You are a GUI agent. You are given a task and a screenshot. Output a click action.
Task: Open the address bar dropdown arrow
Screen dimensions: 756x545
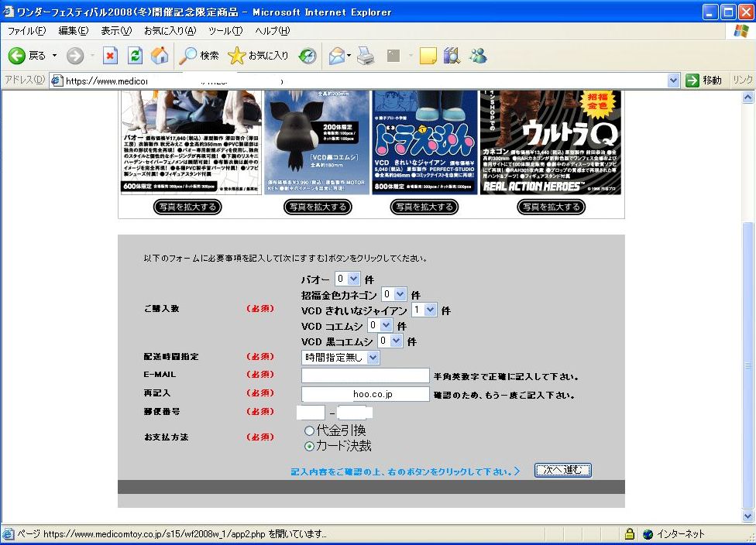click(x=674, y=81)
